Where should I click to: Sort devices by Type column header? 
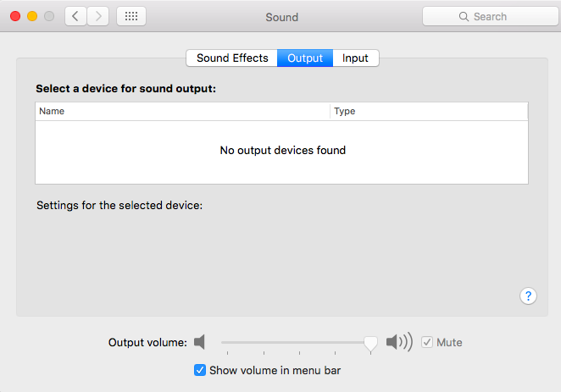click(428, 111)
